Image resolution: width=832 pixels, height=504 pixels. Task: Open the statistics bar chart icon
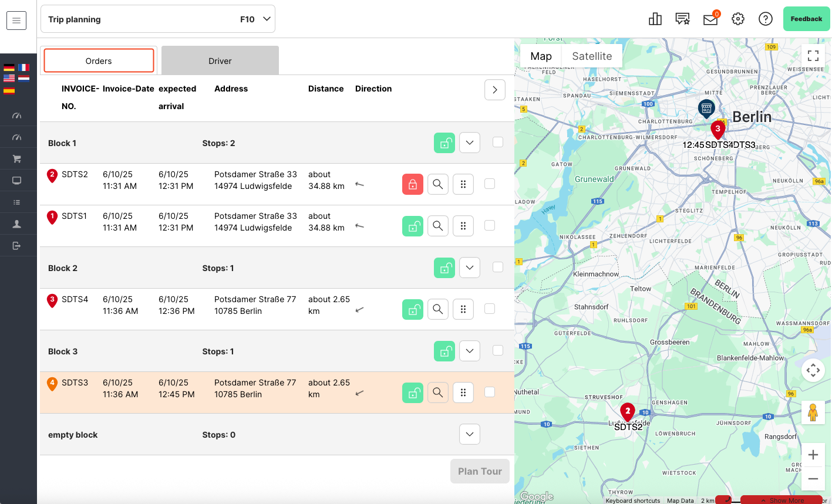pyautogui.click(x=655, y=19)
